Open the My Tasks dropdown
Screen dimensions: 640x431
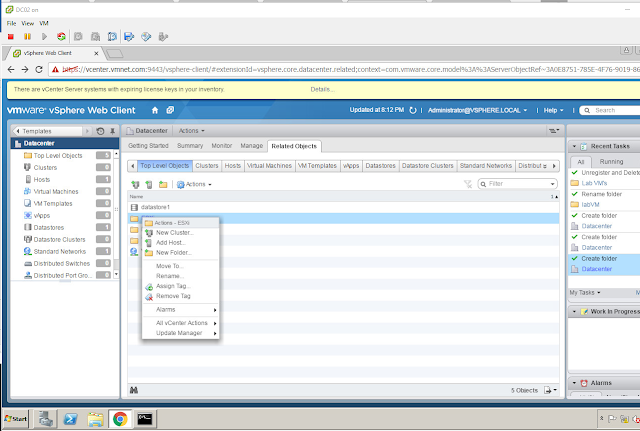coord(585,293)
